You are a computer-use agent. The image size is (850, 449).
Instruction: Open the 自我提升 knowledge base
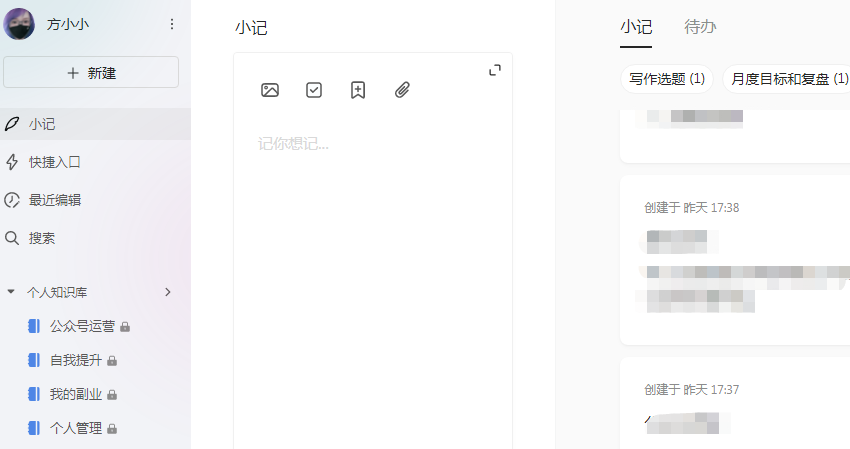click(76, 360)
